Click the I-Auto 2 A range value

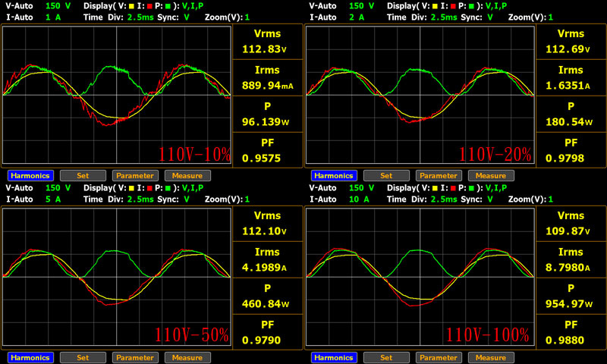click(357, 17)
